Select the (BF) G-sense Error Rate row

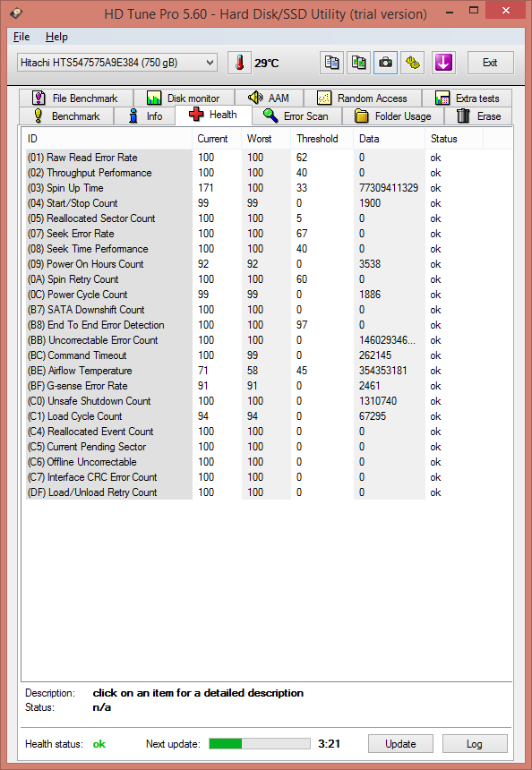click(x=254, y=386)
